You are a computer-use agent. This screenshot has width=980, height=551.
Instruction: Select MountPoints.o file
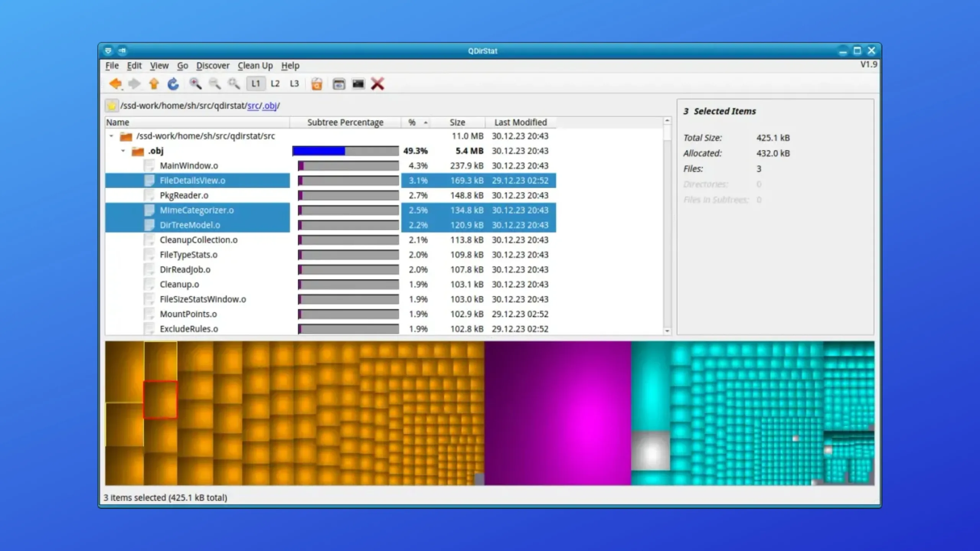pos(188,314)
